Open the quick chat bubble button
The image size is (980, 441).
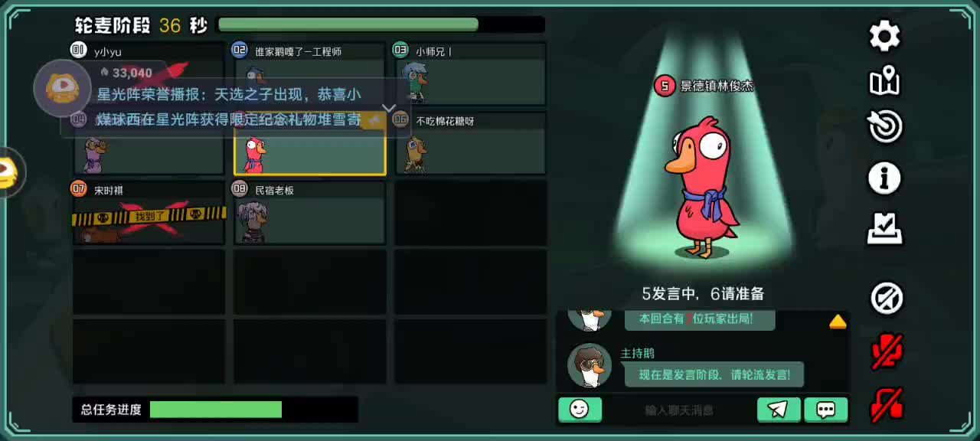(826, 410)
